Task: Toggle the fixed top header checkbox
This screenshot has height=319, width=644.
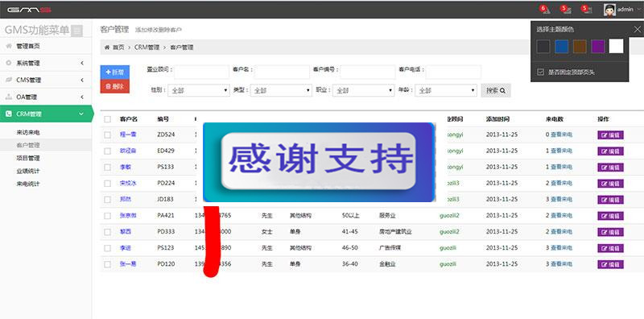Action: 540,72
